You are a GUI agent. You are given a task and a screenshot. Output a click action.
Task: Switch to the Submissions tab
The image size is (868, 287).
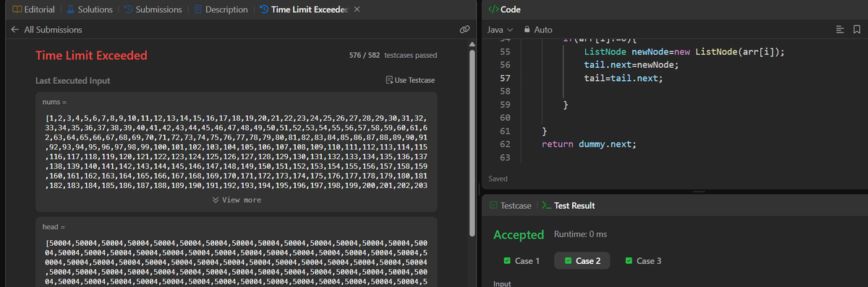[152, 9]
